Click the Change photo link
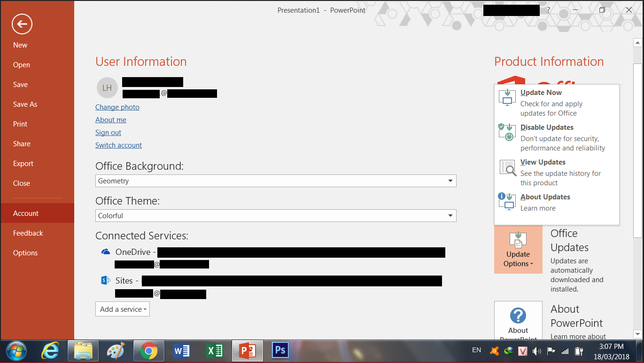Image resolution: width=644 pixels, height=363 pixels. coord(117,107)
